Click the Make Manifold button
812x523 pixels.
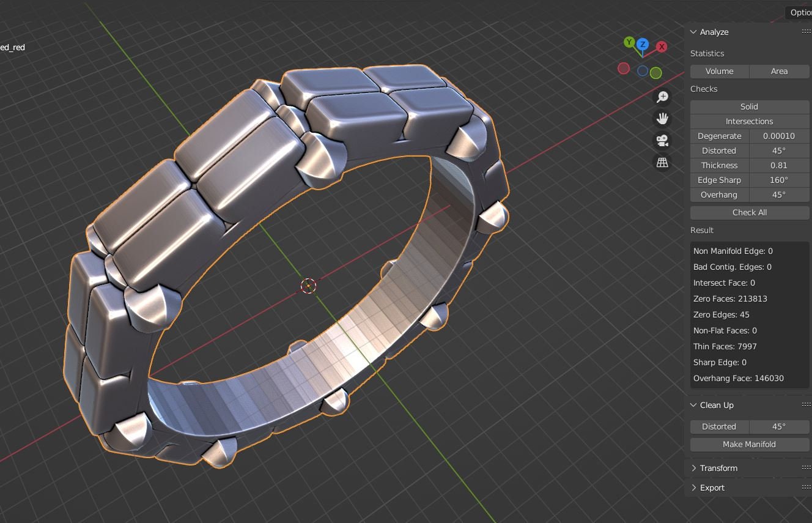pyautogui.click(x=750, y=445)
